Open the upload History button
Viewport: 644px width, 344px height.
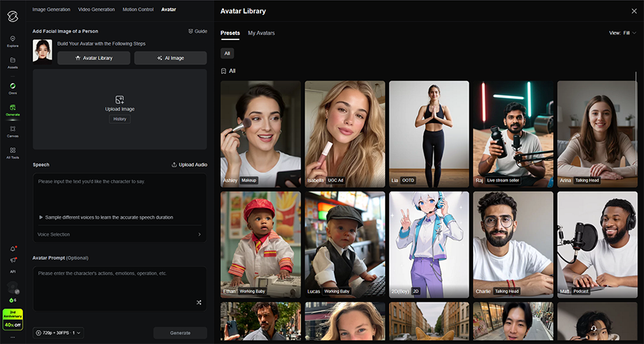(x=120, y=119)
